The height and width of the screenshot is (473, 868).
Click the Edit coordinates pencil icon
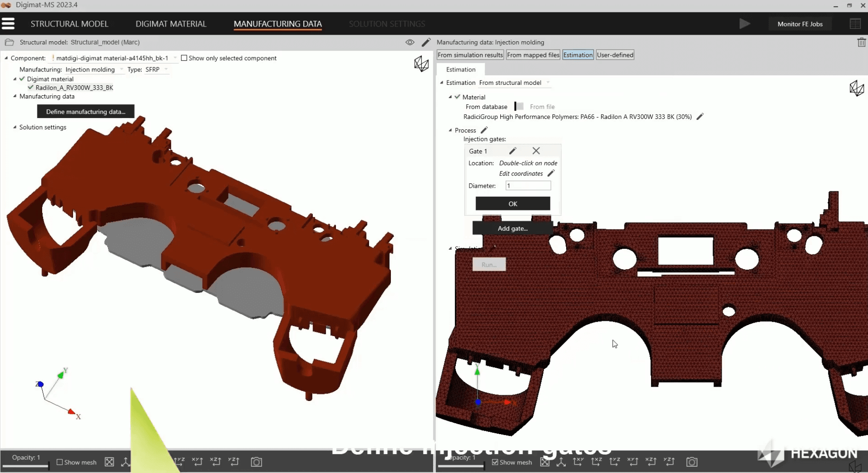pos(551,173)
